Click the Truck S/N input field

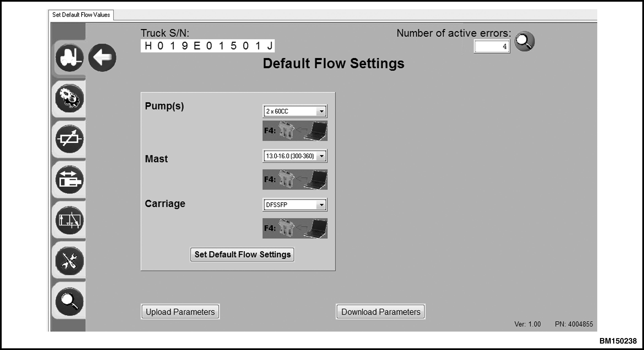click(208, 46)
